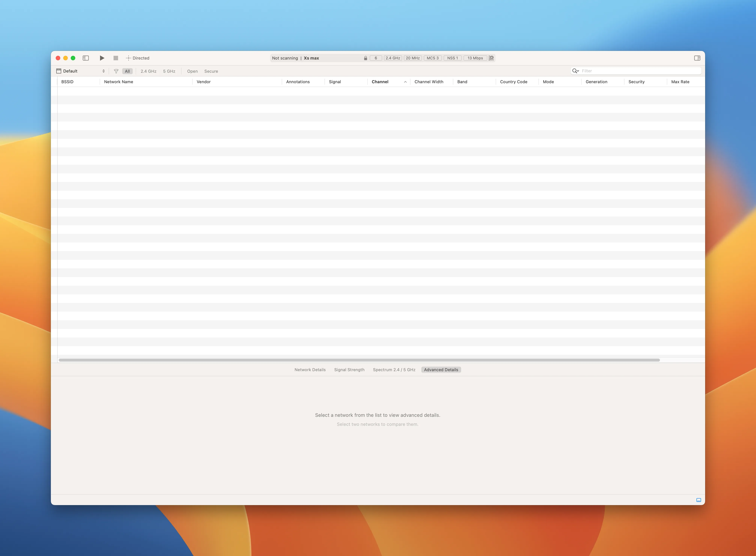The width and height of the screenshot is (756, 556).
Task: Click the horizontal scrollbar of the table
Action: click(x=359, y=360)
